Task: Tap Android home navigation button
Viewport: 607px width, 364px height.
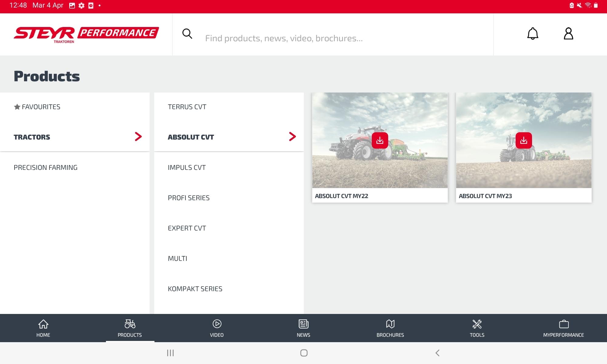Action: [x=304, y=353]
